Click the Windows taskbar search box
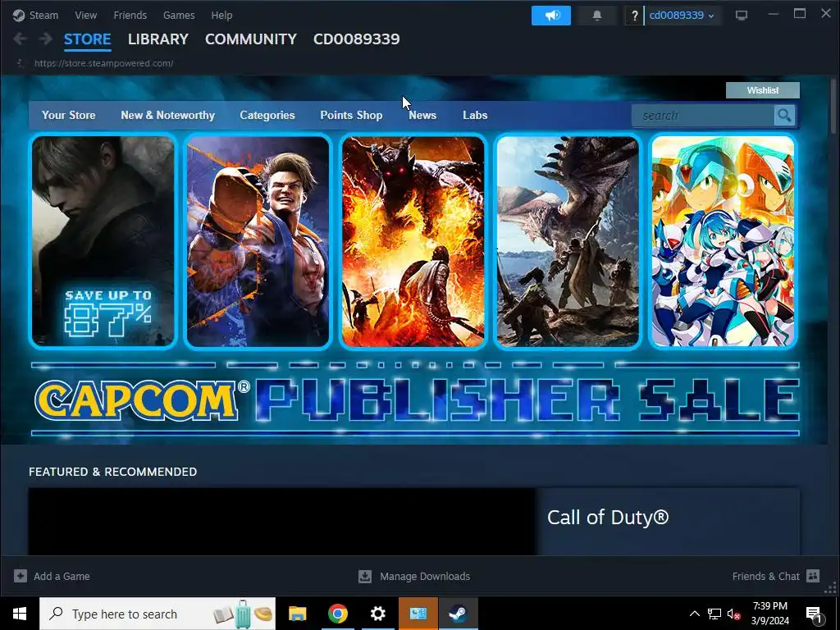 click(157, 614)
